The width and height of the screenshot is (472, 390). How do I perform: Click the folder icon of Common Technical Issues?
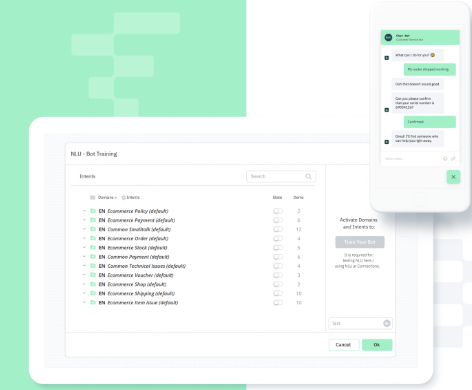point(93,266)
